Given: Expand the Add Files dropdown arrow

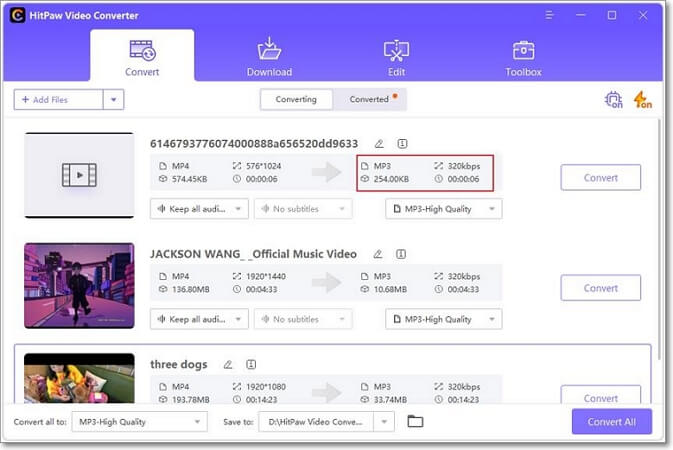Looking at the screenshot, I should [113, 100].
